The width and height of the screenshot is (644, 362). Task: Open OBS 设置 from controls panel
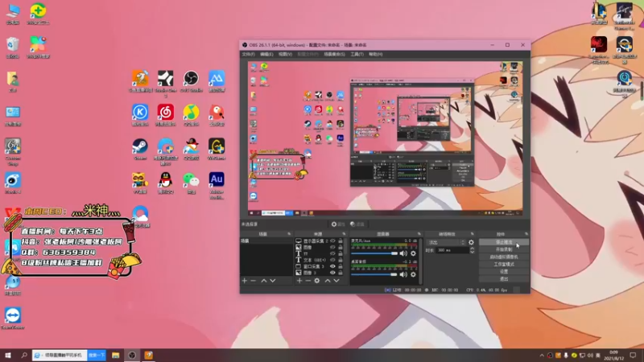pos(504,272)
